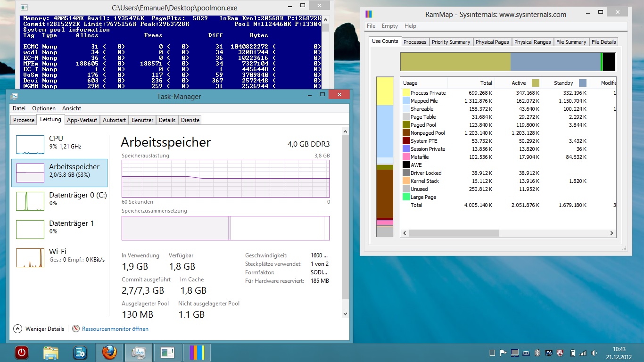
Task: Open the Datei menu in Task-Manager
Action: pos(19,108)
